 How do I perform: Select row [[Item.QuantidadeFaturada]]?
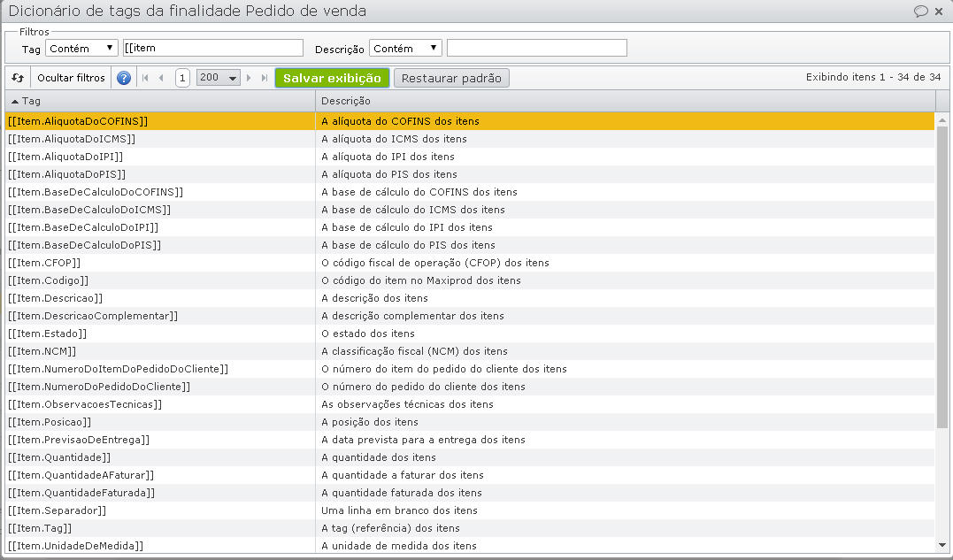(470, 492)
